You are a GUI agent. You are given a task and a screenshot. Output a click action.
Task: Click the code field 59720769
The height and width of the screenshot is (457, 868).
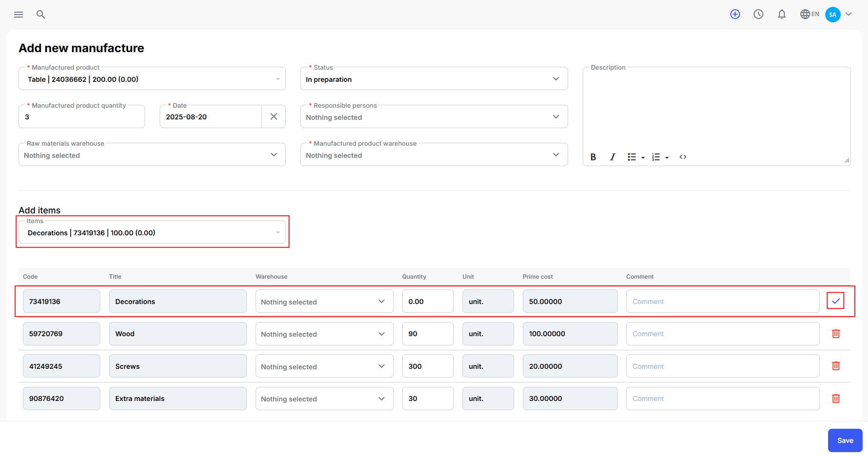61,334
